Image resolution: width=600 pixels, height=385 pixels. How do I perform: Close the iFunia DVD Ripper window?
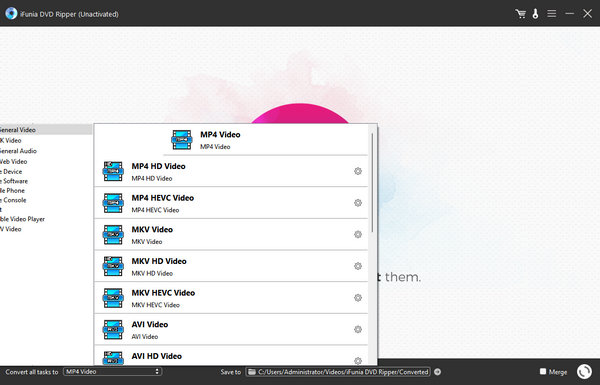[587, 14]
